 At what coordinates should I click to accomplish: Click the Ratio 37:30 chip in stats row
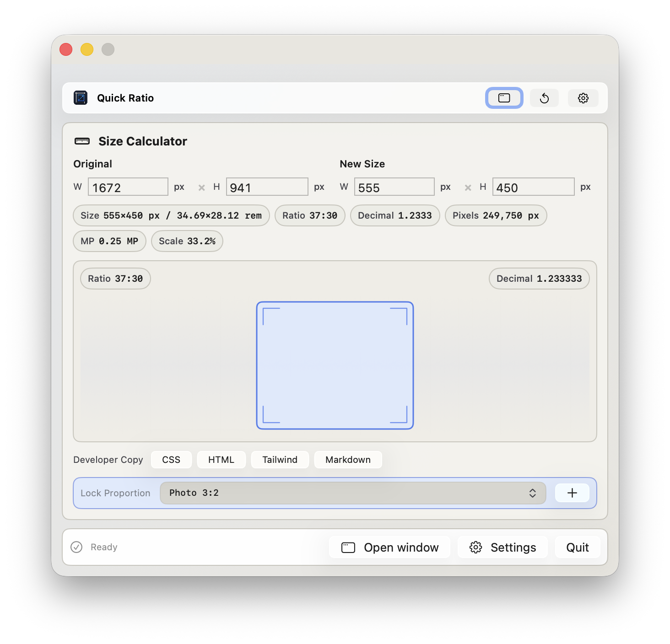click(310, 215)
